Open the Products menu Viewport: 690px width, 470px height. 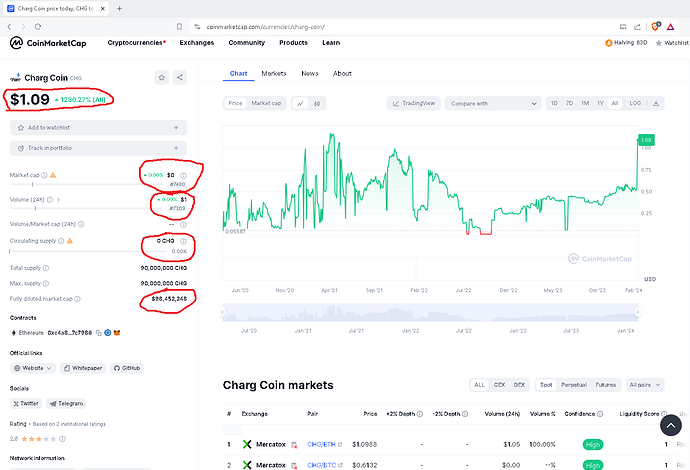pos(294,43)
